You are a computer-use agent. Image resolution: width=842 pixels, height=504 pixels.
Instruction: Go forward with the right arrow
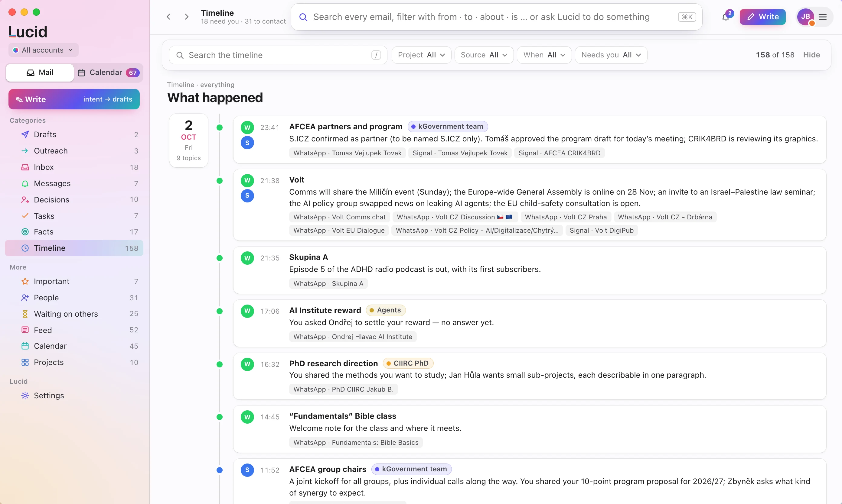click(186, 17)
